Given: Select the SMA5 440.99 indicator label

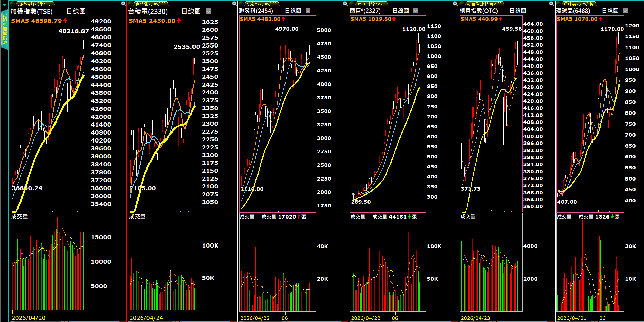Looking at the screenshot, I should pos(481,19).
